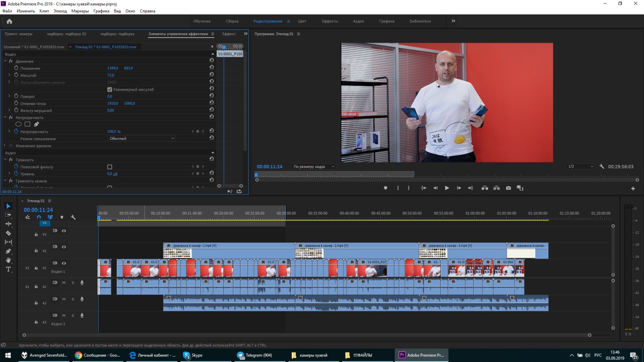Select the Razor tool
This screenshot has width=644, height=362.
(8, 233)
